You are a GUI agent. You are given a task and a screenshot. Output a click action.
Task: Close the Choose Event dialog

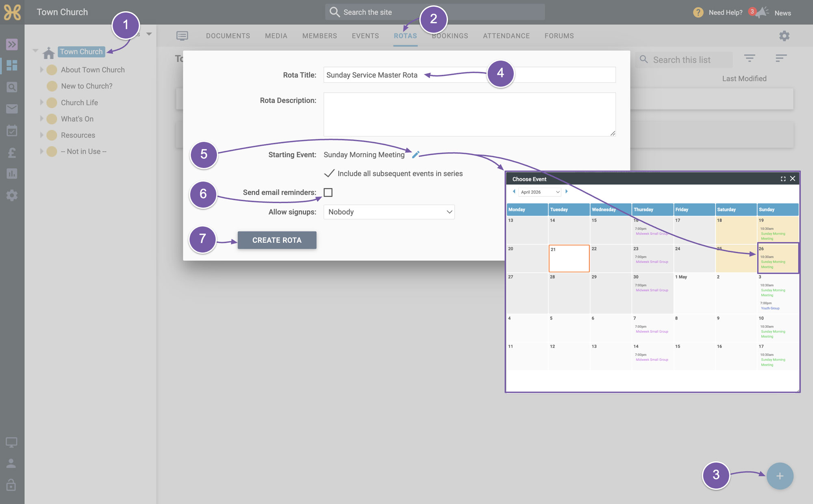(793, 179)
